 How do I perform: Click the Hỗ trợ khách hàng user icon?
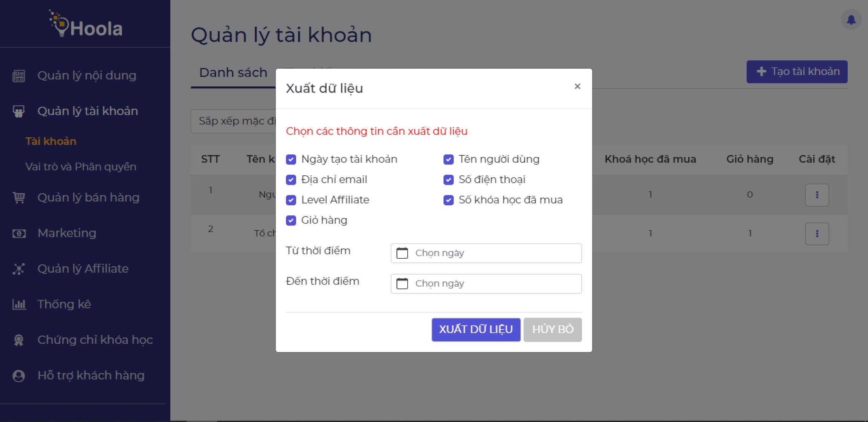pyautogui.click(x=18, y=376)
